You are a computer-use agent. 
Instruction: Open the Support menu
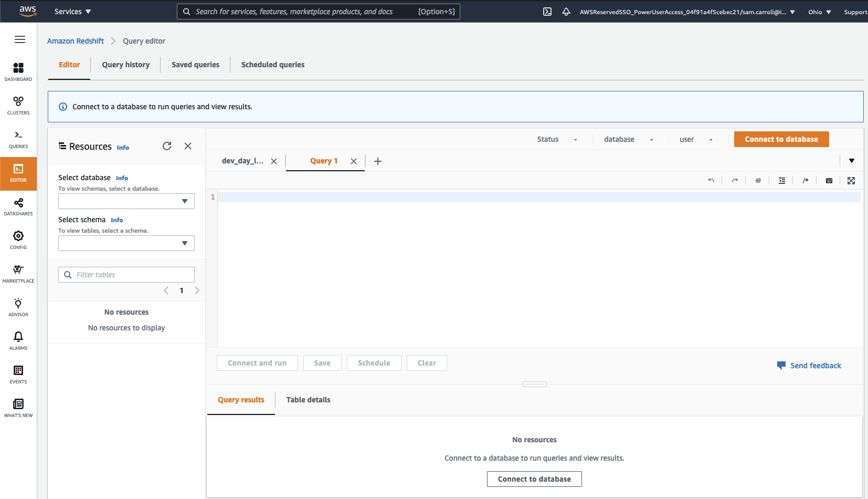pos(855,12)
